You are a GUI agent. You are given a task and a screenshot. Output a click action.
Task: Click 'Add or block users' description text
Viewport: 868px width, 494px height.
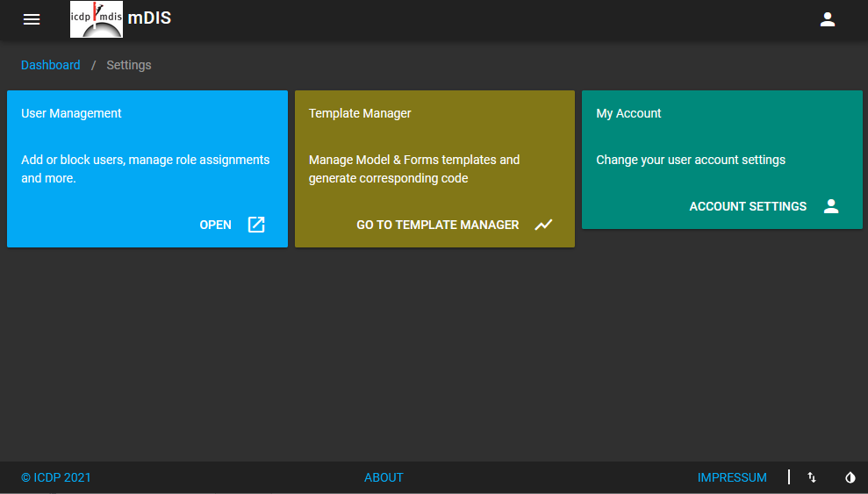coord(146,168)
